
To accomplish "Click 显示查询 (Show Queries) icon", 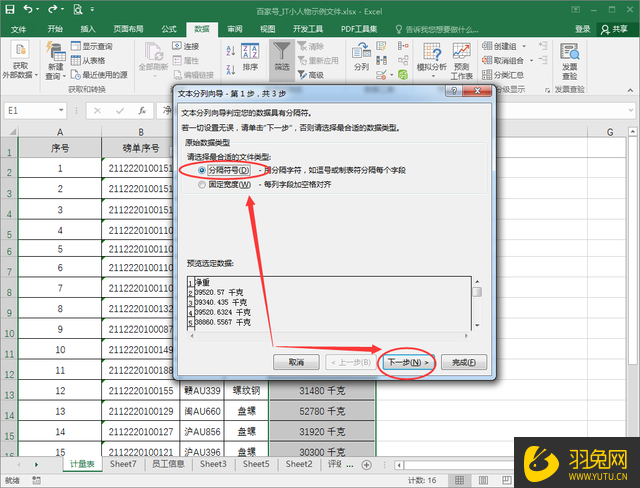I will [x=76, y=46].
